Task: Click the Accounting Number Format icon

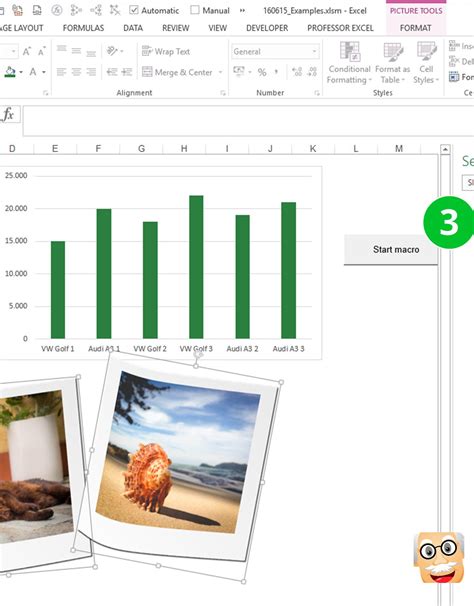Action: tap(239, 71)
